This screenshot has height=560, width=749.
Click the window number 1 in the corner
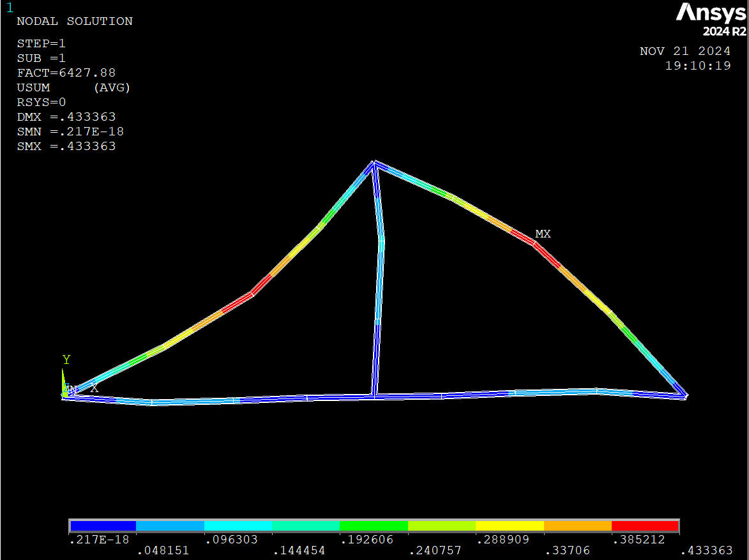click(x=9, y=8)
